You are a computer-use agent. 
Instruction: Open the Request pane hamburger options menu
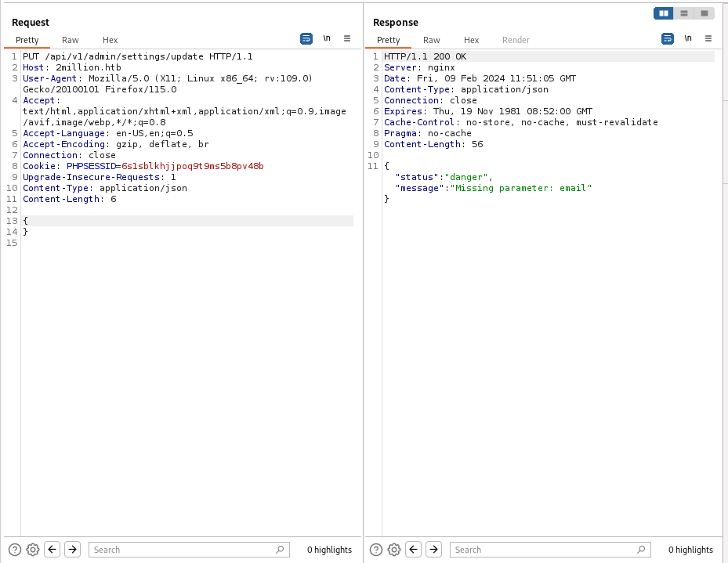[347, 38]
